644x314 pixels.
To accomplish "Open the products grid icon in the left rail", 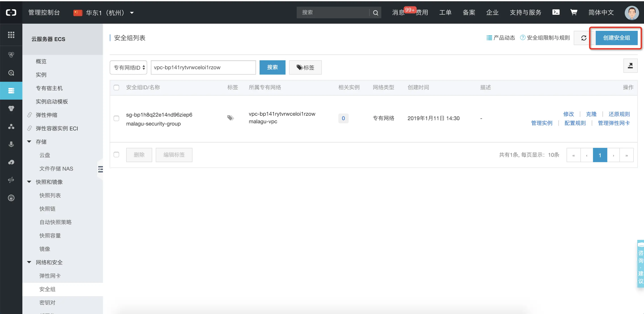I will point(11,35).
